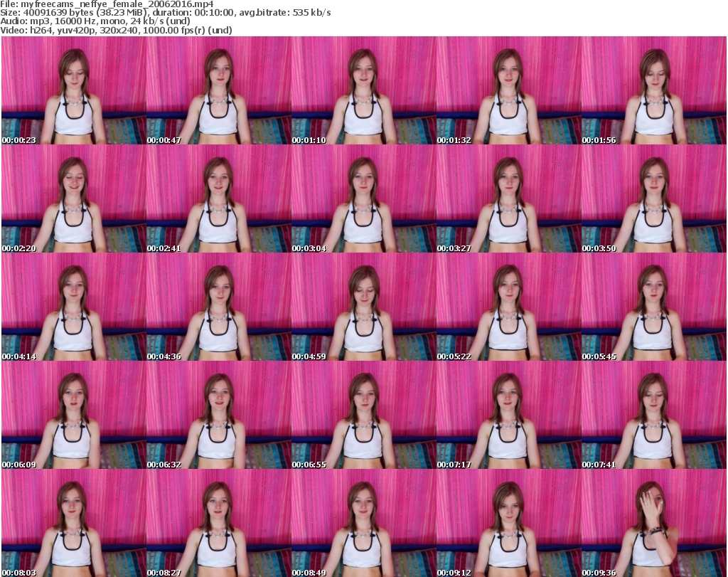Pick the frame stamped 00:06:55
Viewport: 728px width, 577px height.
(363, 415)
